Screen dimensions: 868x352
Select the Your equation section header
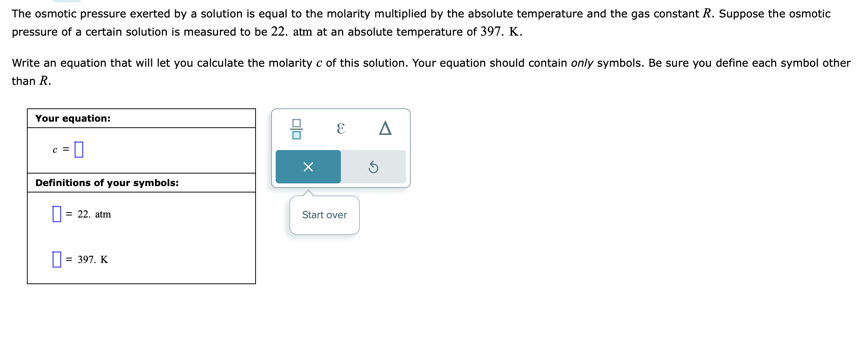click(x=73, y=118)
